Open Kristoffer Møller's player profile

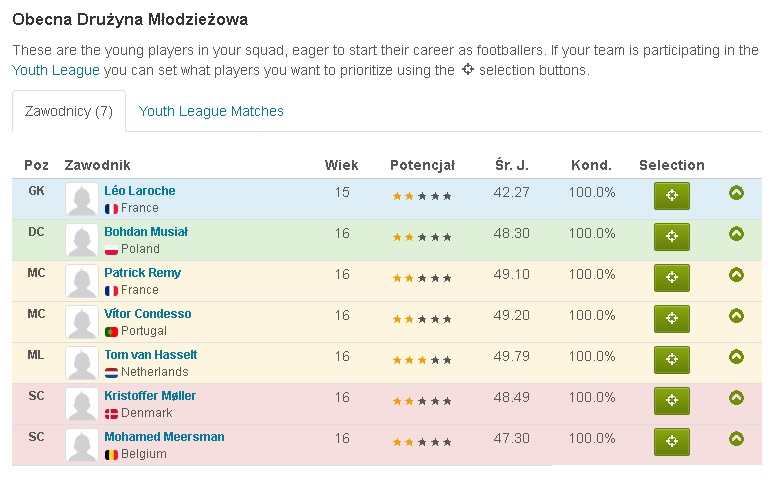click(x=150, y=396)
